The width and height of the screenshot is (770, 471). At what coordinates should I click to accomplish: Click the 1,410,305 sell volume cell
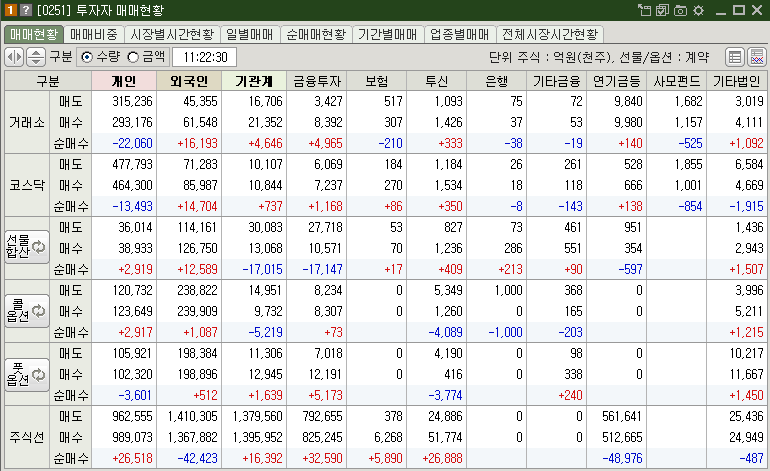pos(189,416)
